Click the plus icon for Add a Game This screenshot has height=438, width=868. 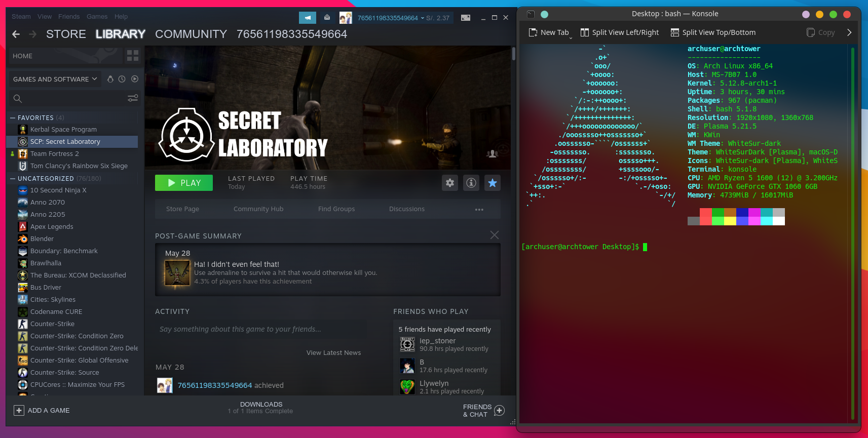(x=19, y=410)
